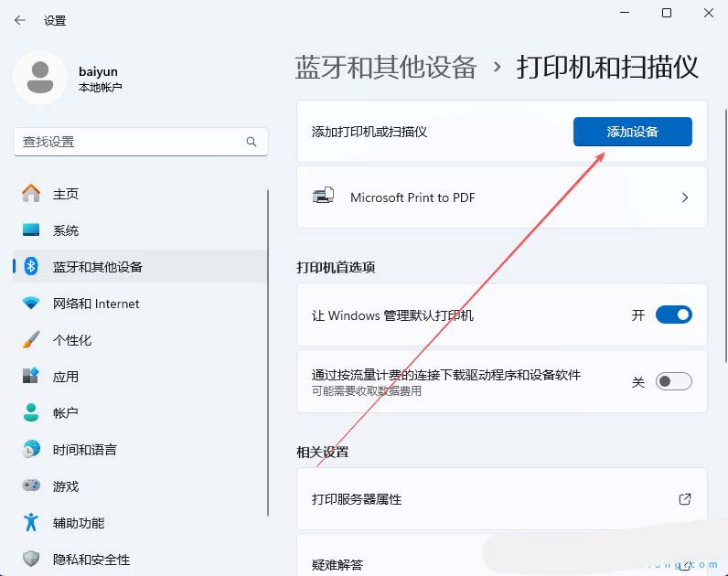Viewport: 728px width, 576px height.
Task: Click the search magnifier icon
Action: (x=252, y=142)
